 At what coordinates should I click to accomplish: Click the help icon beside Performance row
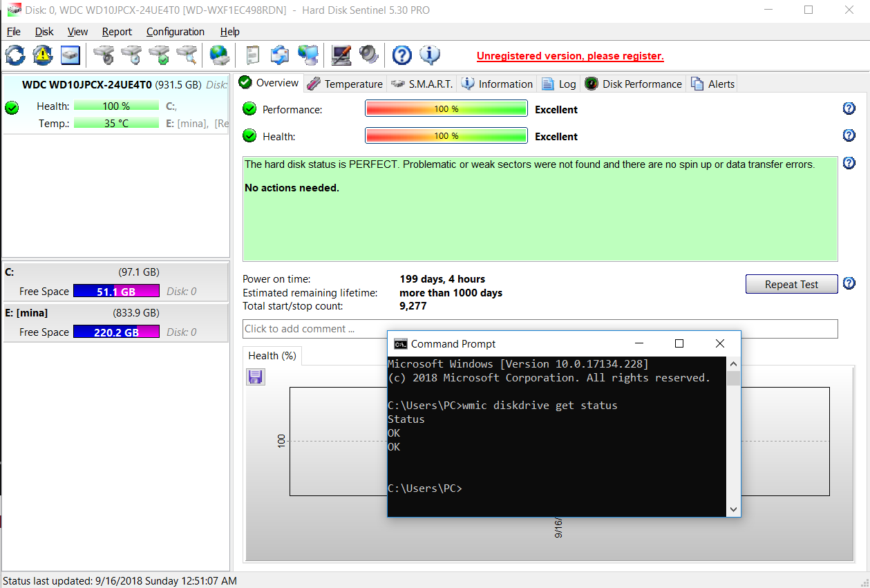click(x=849, y=108)
